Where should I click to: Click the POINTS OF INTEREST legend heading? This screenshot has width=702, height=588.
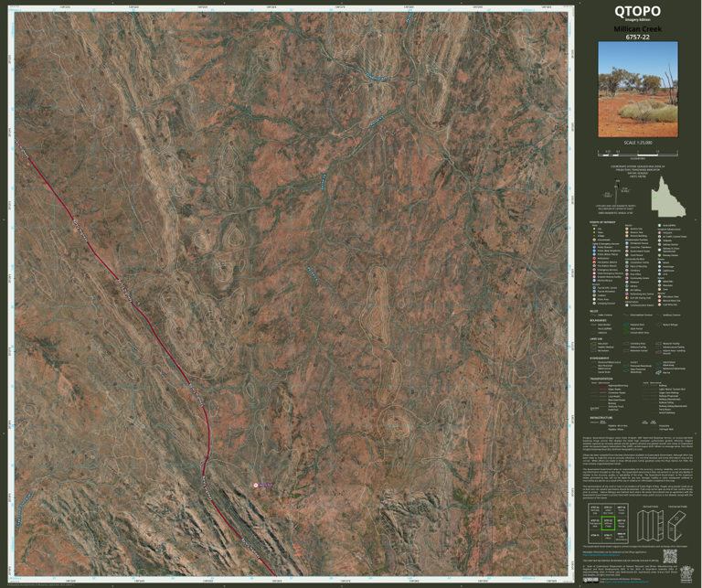click(601, 221)
